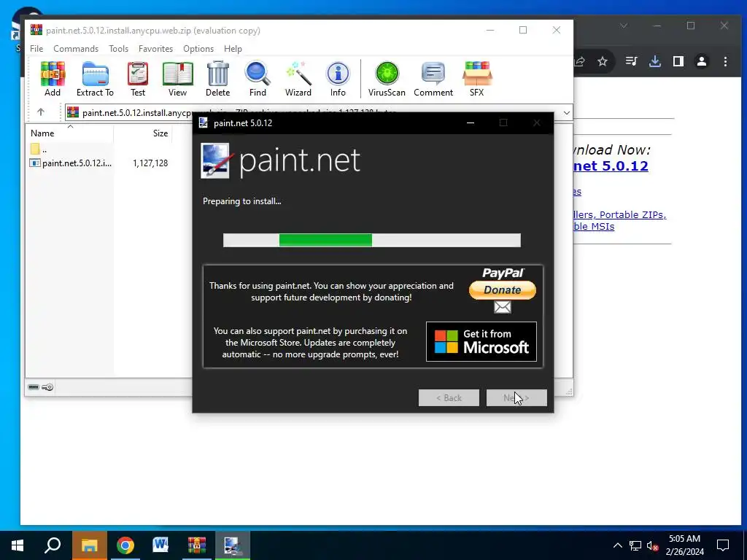747x560 pixels.
Task: Click the PayPal Donate button
Action: point(503,290)
